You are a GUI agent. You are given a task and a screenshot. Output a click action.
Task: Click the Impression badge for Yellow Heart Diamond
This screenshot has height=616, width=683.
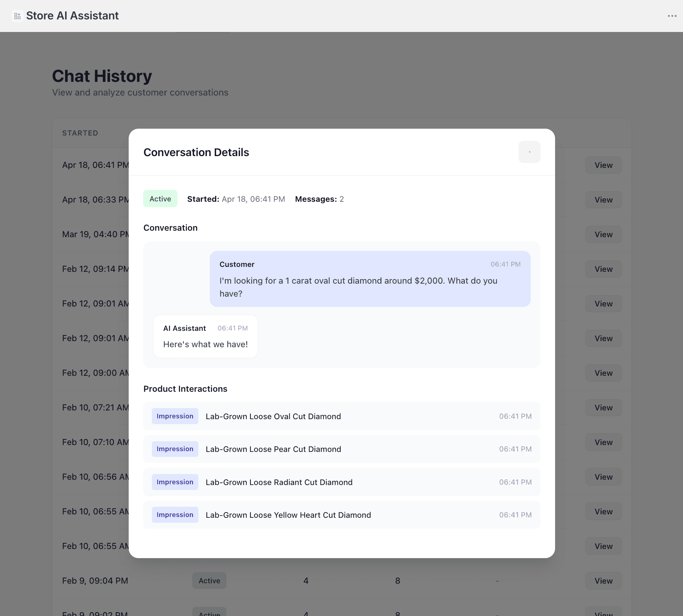coord(175,515)
